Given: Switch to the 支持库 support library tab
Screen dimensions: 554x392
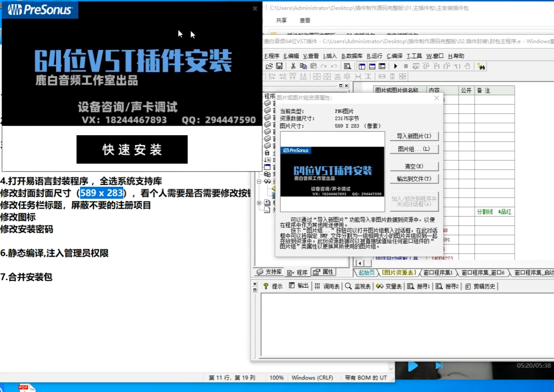Looking at the screenshot, I should [x=269, y=272].
